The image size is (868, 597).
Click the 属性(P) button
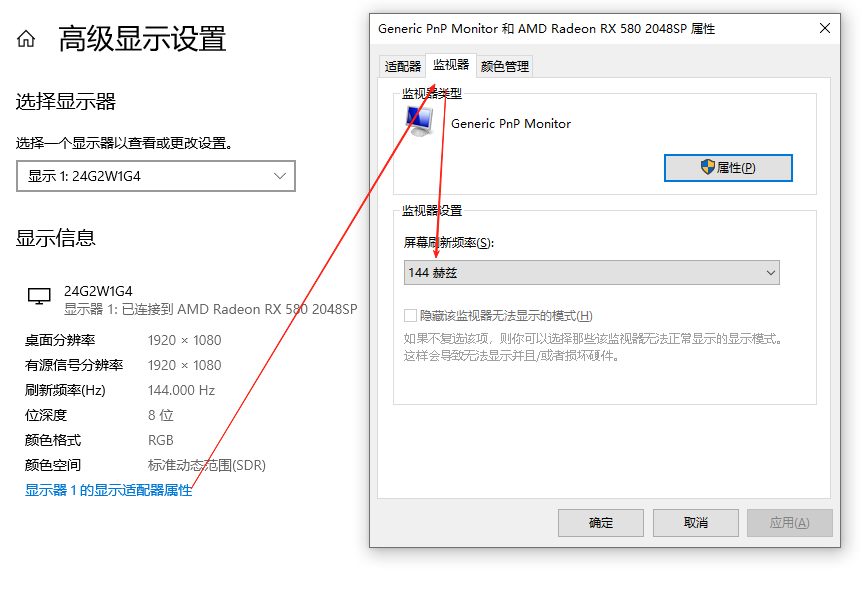point(728,168)
